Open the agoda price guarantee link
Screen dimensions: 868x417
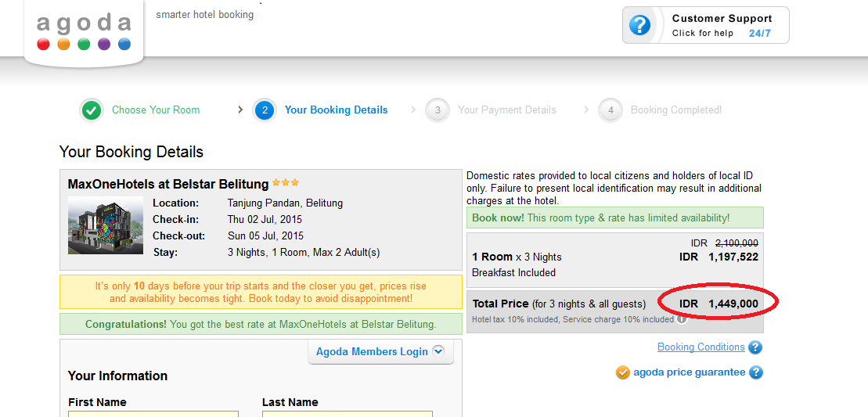pyautogui.click(x=689, y=372)
